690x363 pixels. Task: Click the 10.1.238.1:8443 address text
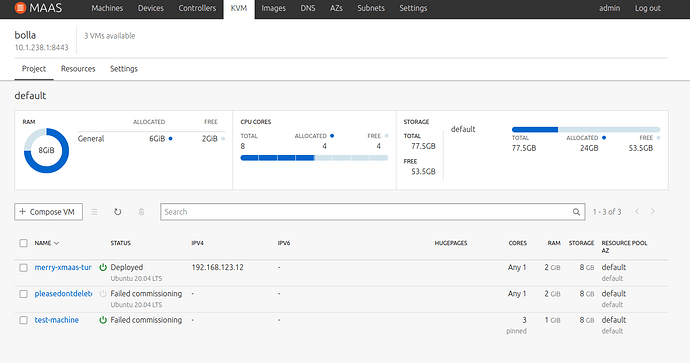tap(42, 48)
